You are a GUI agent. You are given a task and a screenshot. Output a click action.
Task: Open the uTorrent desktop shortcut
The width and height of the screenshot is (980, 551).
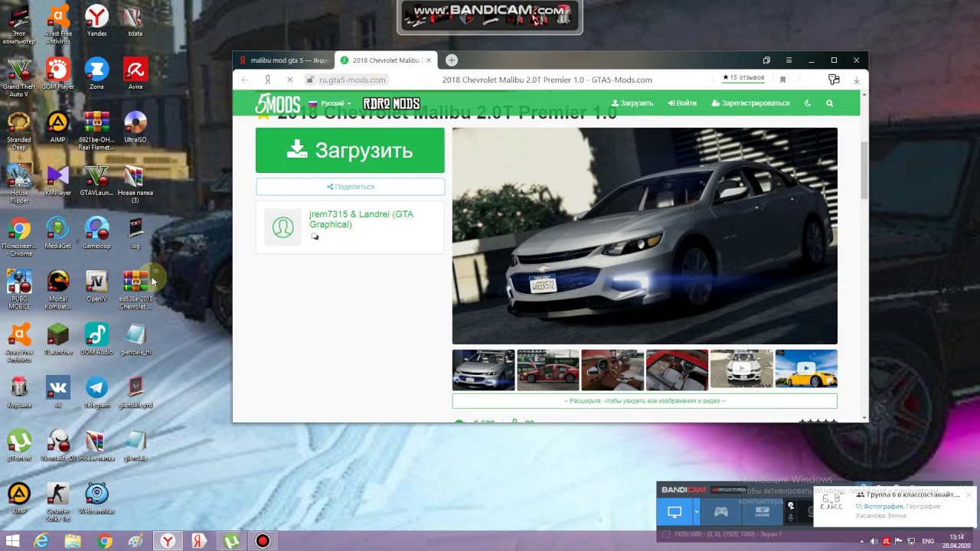pos(19,445)
